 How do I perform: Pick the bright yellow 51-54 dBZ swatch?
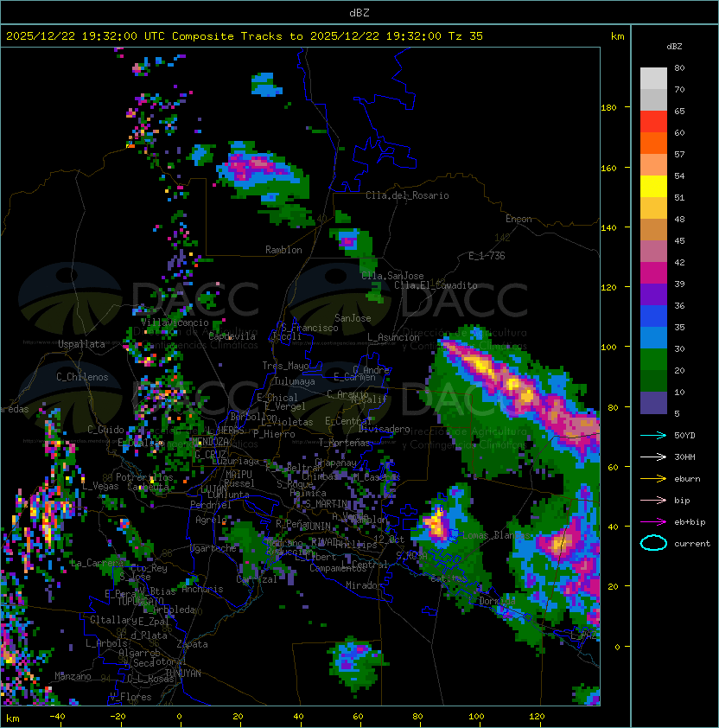point(653,186)
